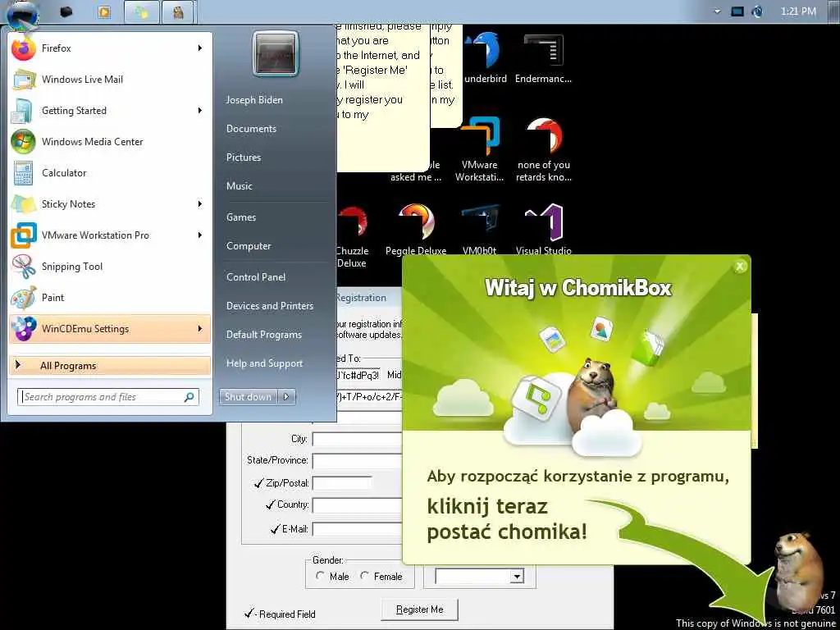
Task: Click the E-Mail input field
Action: 357,529
